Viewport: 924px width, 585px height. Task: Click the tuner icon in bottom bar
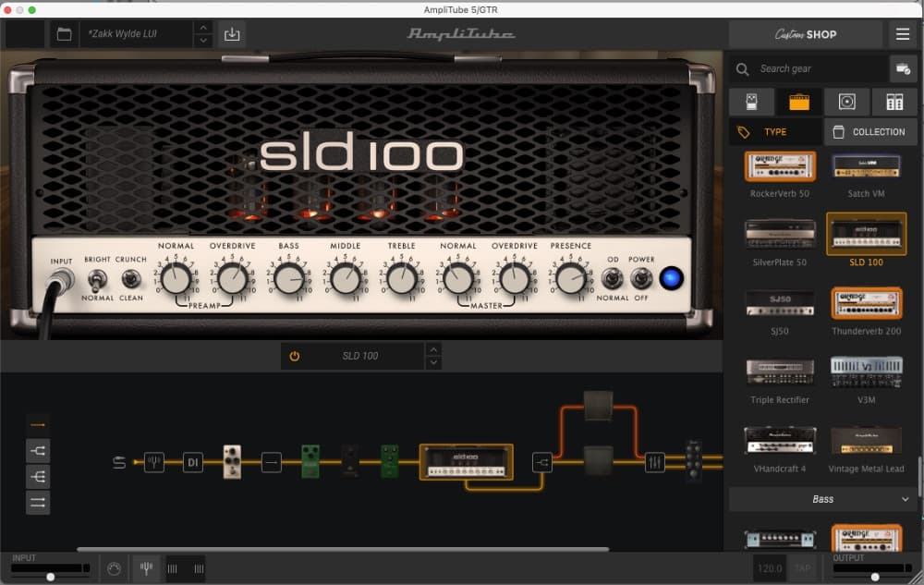coord(146,568)
